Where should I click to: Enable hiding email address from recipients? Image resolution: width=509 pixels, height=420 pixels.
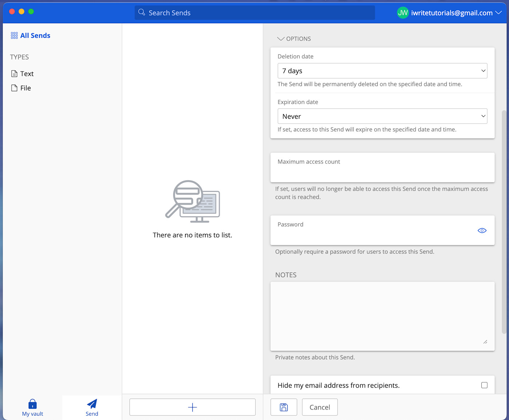pos(484,385)
